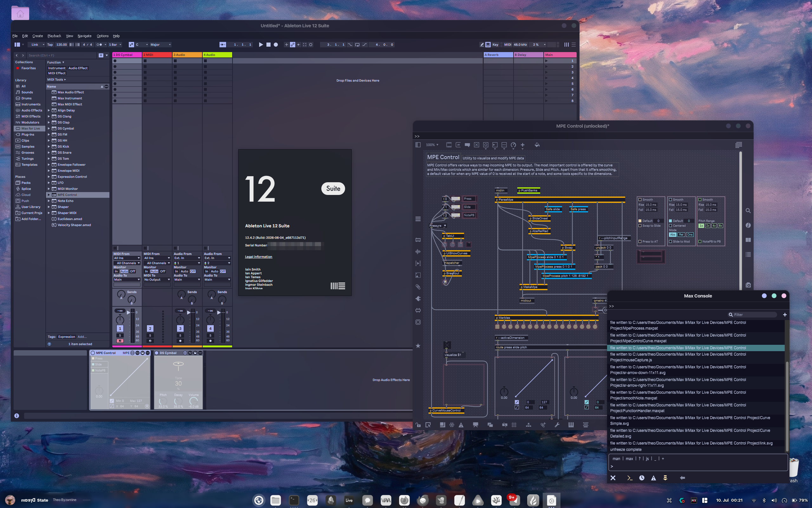
Task: Expand the DS Kick browser item
Action: (x=49, y=146)
